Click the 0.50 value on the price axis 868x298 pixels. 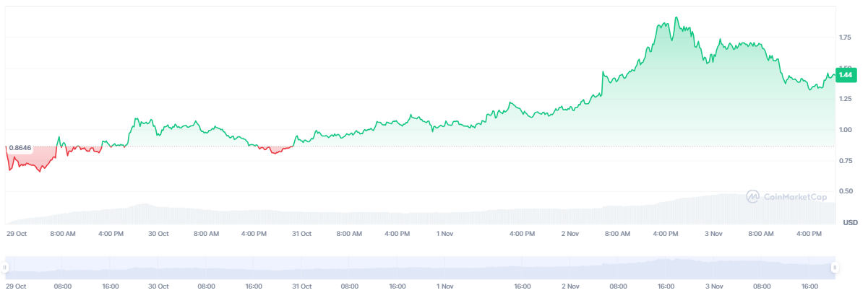click(846, 191)
